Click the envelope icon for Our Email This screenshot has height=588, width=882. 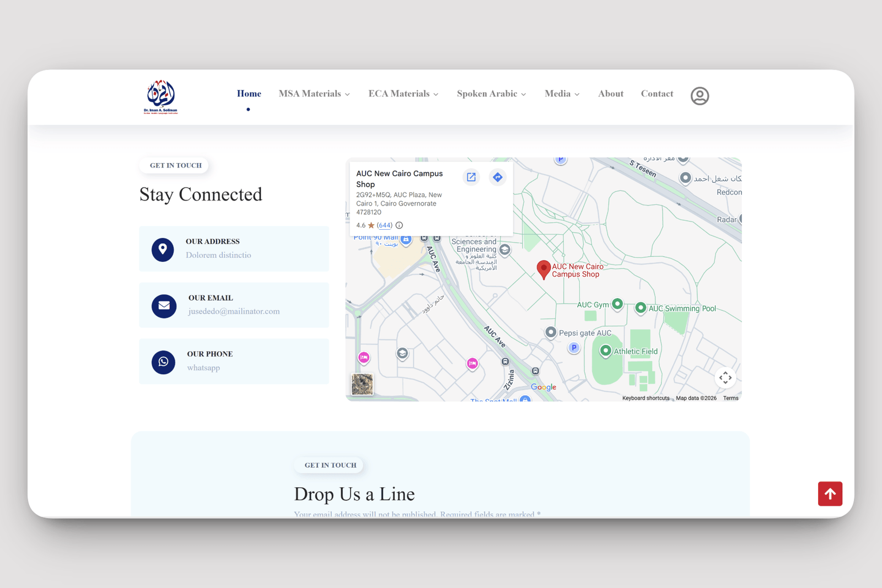coord(164,306)
